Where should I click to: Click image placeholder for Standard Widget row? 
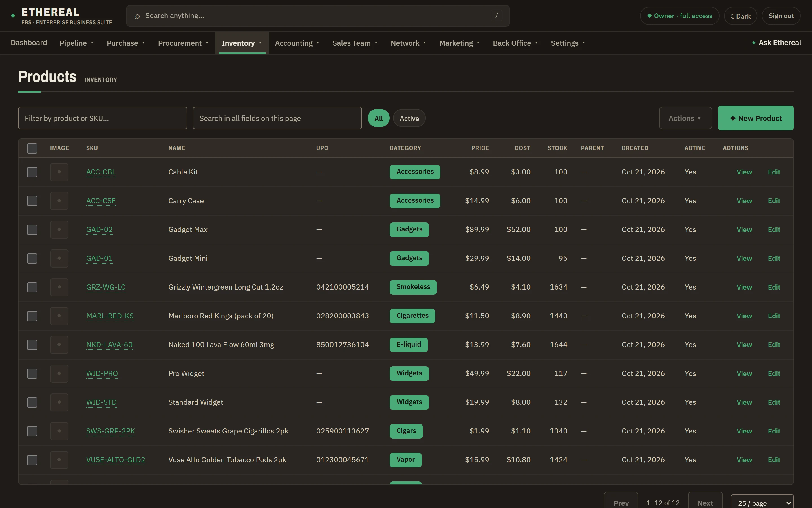tap(59, 402)
